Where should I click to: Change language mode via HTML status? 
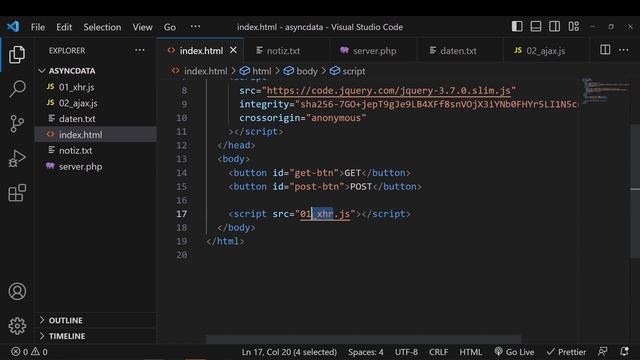(471, 352)
